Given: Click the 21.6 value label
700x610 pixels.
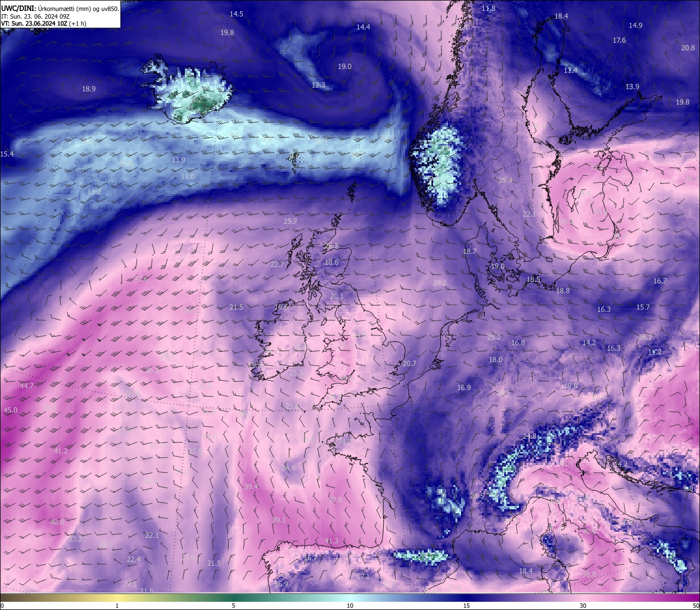Looking at the screenshot, I should (x=147, y=591).
